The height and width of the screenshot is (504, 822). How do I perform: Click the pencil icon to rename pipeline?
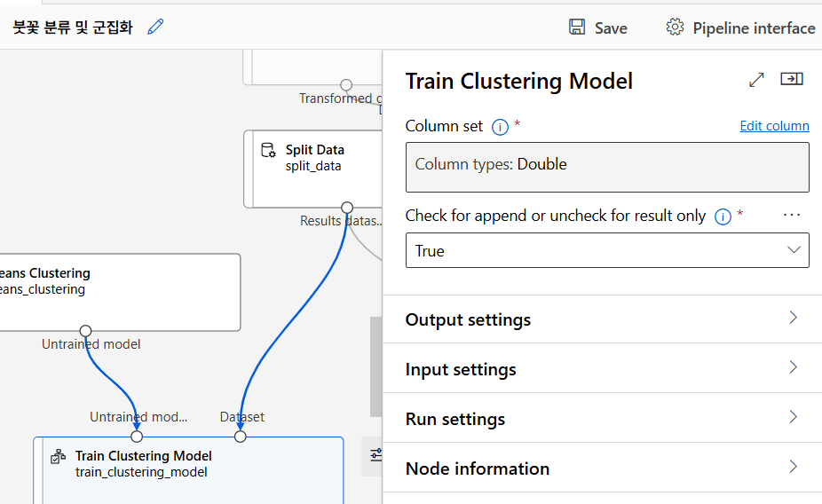[155, 28]
